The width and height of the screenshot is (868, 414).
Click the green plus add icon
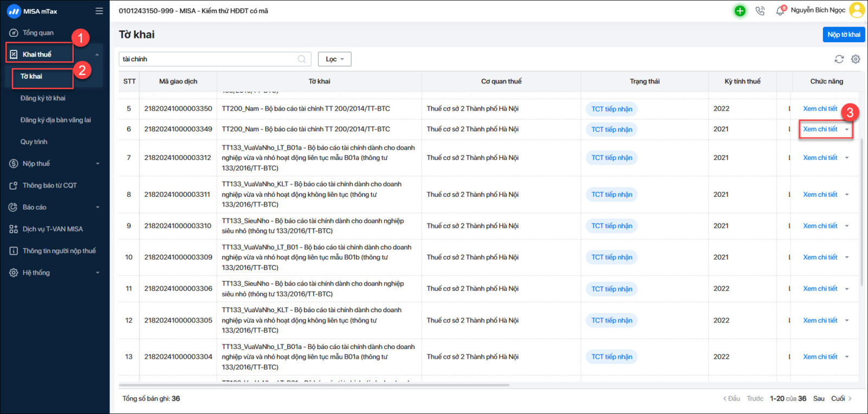click(740, 11)
